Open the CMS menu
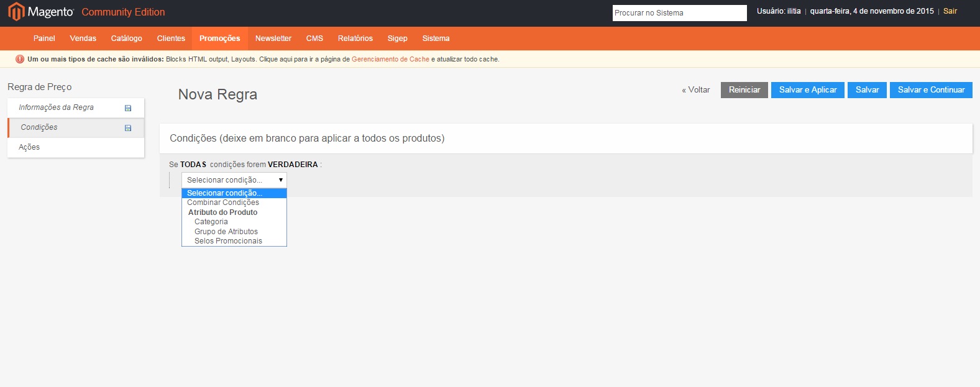Image resolution: width=980 pixels, height=387 pixels. click(314, 39)
